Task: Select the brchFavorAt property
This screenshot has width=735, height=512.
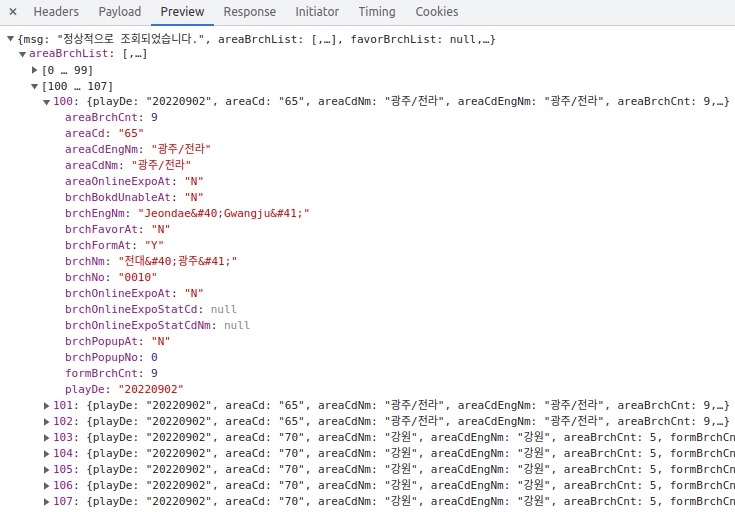Action: pyautogui.click(x=118, y=229)
